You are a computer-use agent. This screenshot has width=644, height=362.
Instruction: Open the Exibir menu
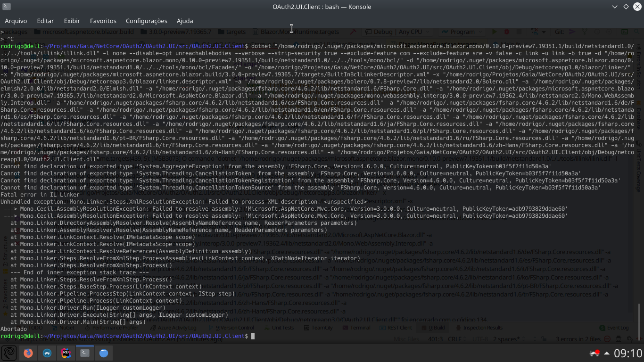(x=72, y=21)
